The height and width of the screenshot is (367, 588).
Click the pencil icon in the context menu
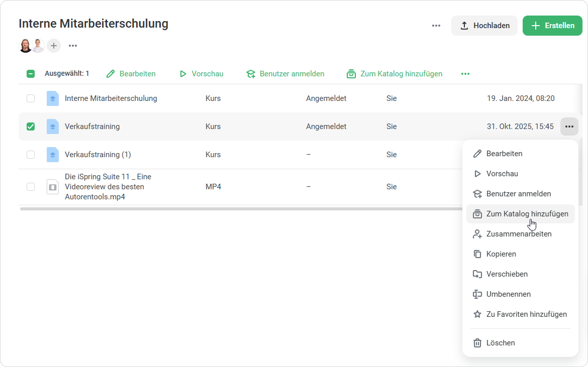(477, 154)
